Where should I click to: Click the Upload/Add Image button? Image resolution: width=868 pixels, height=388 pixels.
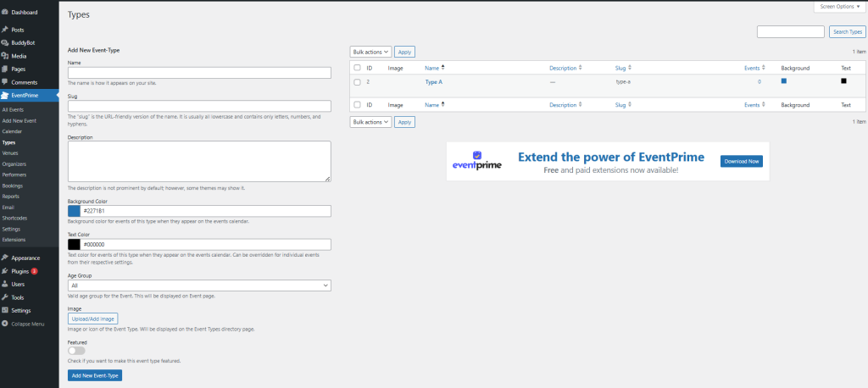coord(92,319)
